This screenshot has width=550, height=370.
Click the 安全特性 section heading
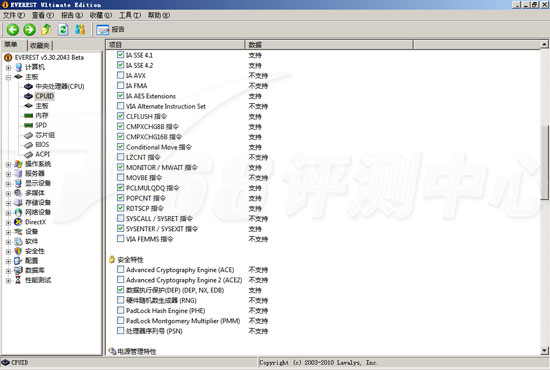[x=130, y=260]
